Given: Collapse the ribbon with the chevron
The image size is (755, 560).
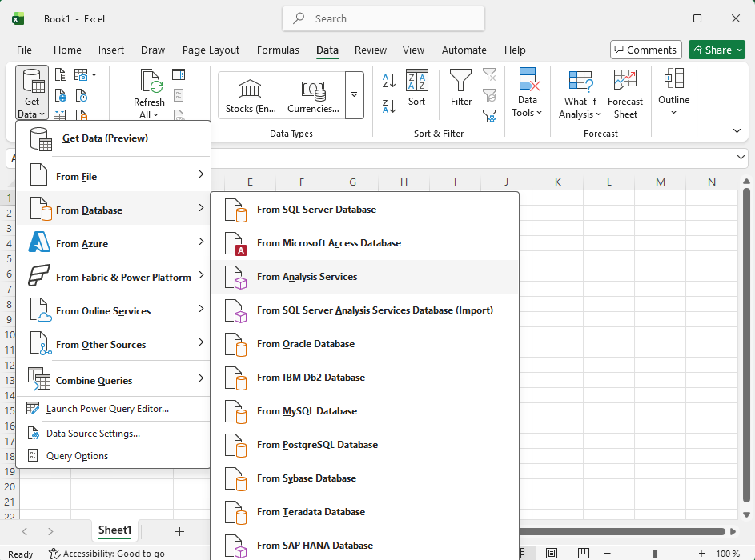Looking at the screenshot, I should click(737, 130).
